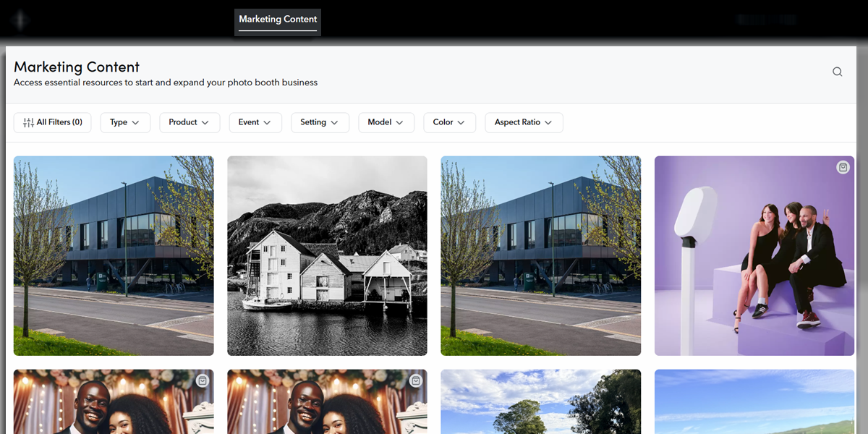Image resolution: width=868 pixels, height=434 pixels.
Task: Open All Filters (0) panel
Action: 53,122
